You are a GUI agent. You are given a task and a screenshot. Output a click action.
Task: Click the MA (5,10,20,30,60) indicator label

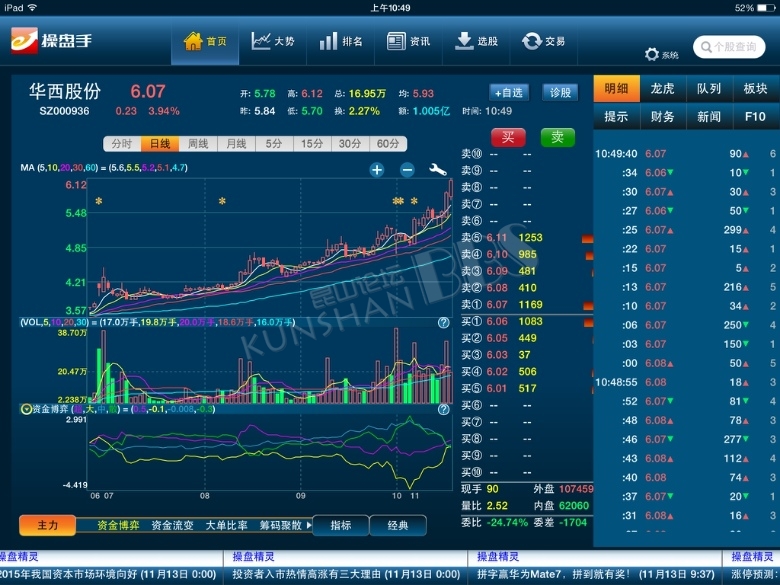[x=104, y=168]
